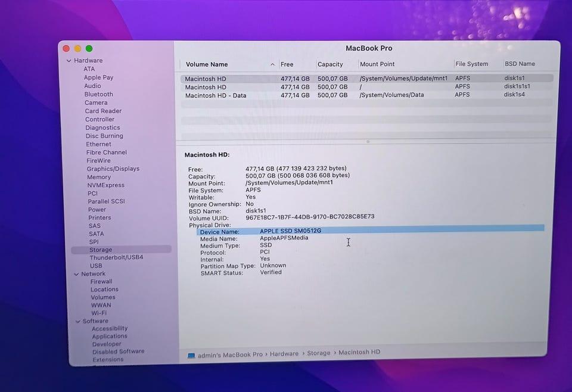Open Graphics/Displays section
572x392 pixels.
coord(113,169)
